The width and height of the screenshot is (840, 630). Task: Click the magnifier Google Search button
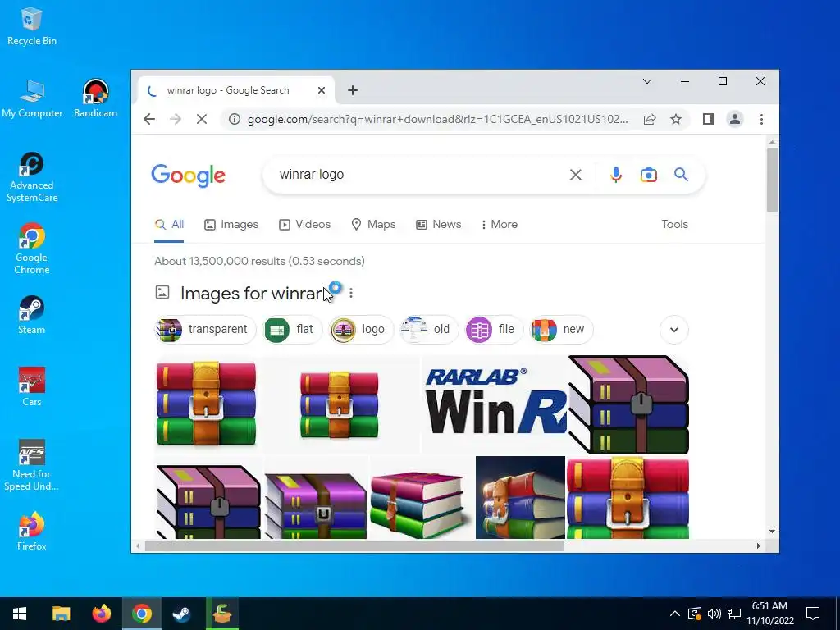click(x=681, y=175)
